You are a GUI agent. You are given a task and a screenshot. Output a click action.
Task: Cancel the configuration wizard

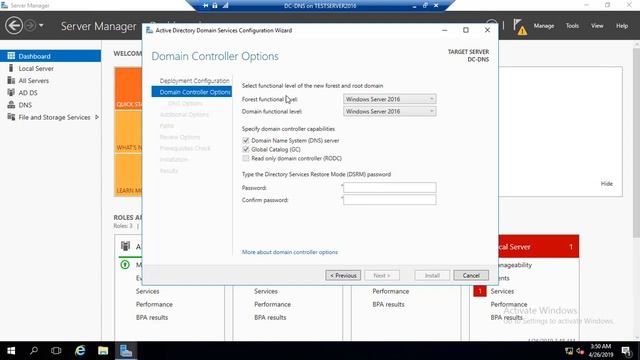click(x=471, y=276)
